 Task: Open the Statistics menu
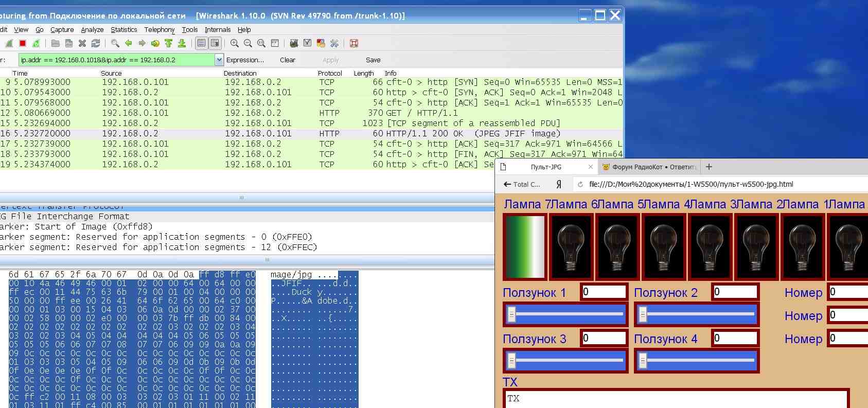(x=123, y=30)
